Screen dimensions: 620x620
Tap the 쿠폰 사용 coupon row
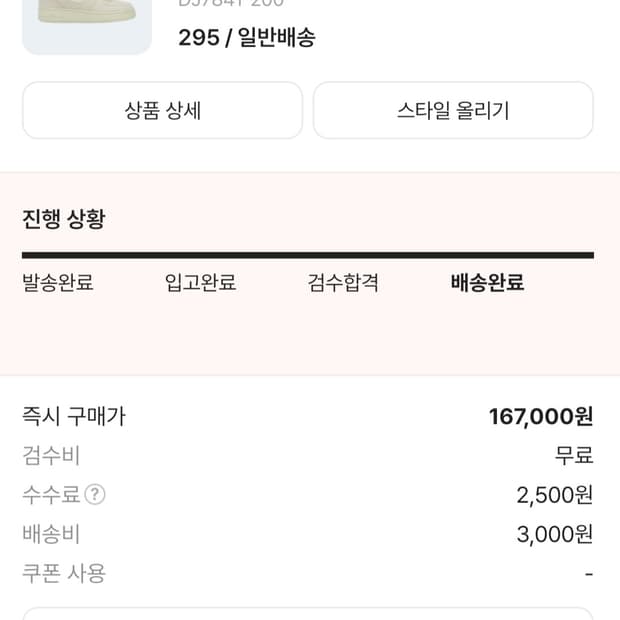[x=64, y=573]
